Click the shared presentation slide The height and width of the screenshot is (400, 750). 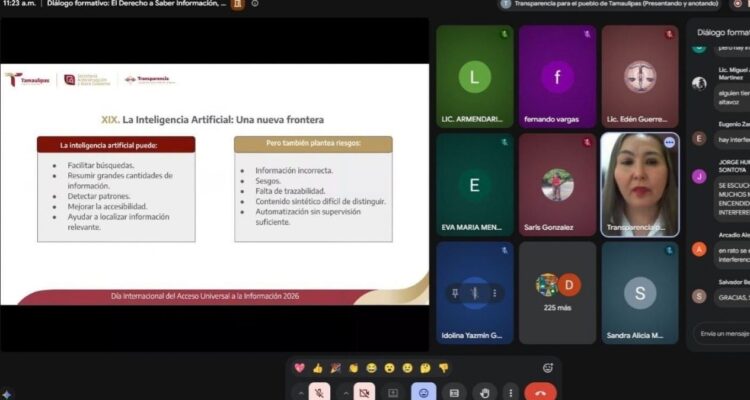point(214,184)
